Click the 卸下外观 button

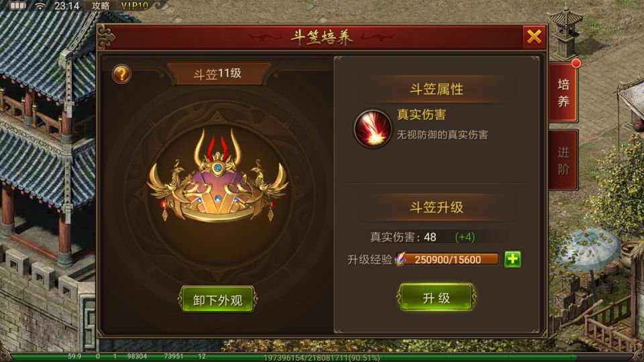coord(217,300)
